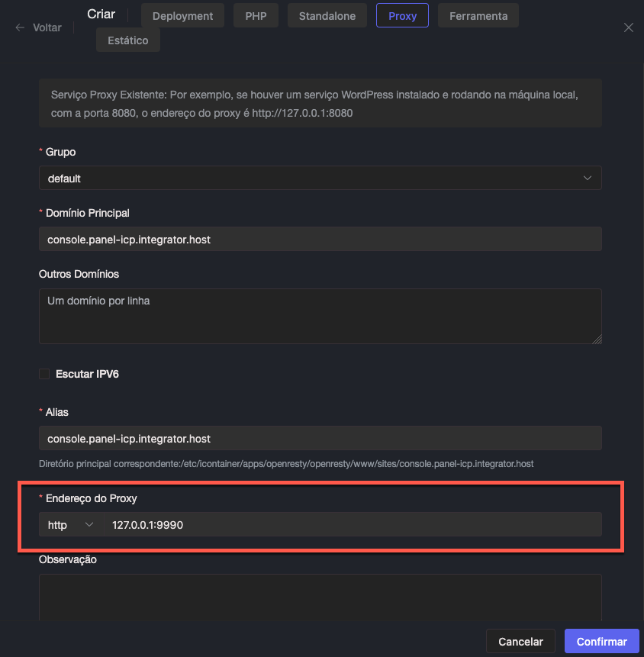
Task: Click the Grupo dropdown chevron arrow
Action: tap(588, 178)
